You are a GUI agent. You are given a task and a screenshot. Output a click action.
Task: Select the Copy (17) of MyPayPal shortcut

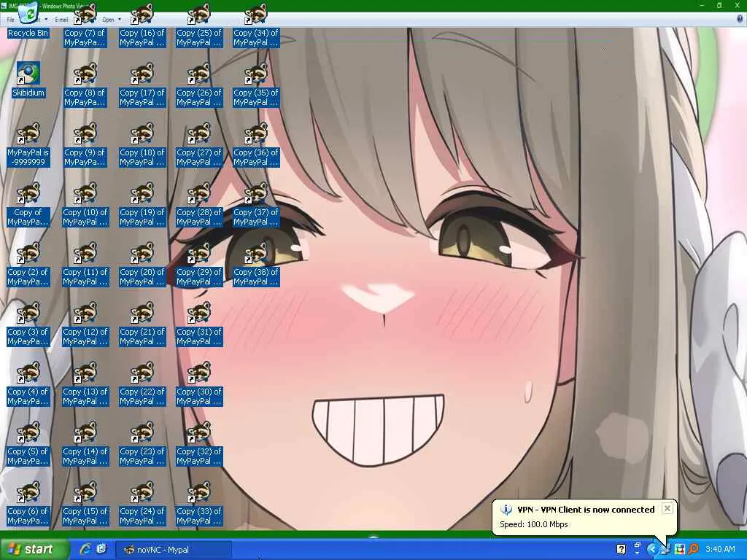pyautogui.click(x=142, y=85)
